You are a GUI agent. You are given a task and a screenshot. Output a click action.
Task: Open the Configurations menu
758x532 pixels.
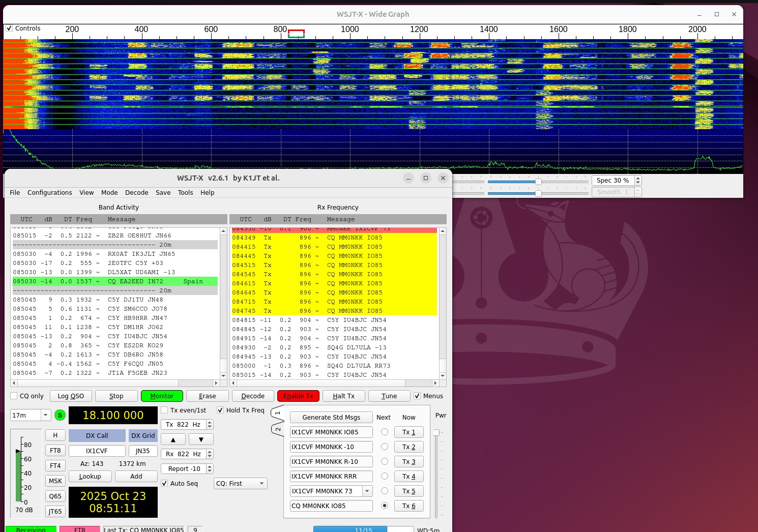click(50, 193)
